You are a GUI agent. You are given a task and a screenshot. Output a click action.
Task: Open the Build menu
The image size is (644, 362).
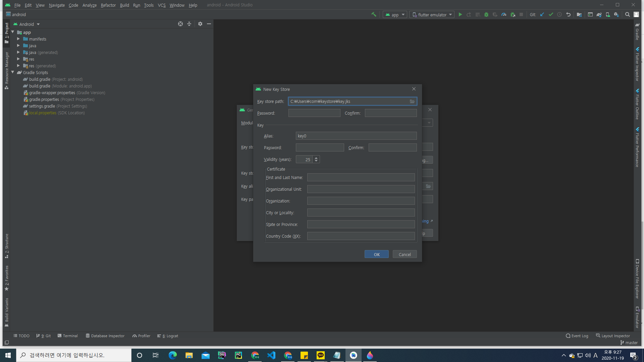pyautogui.click(x=124, y=5)
